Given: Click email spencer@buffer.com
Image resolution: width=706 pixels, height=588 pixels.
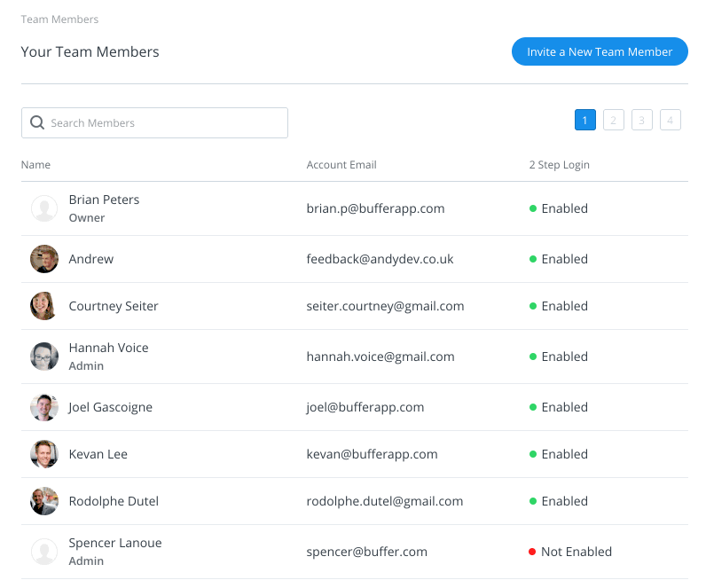Looking at the screenshot, I should click(366, 552).
